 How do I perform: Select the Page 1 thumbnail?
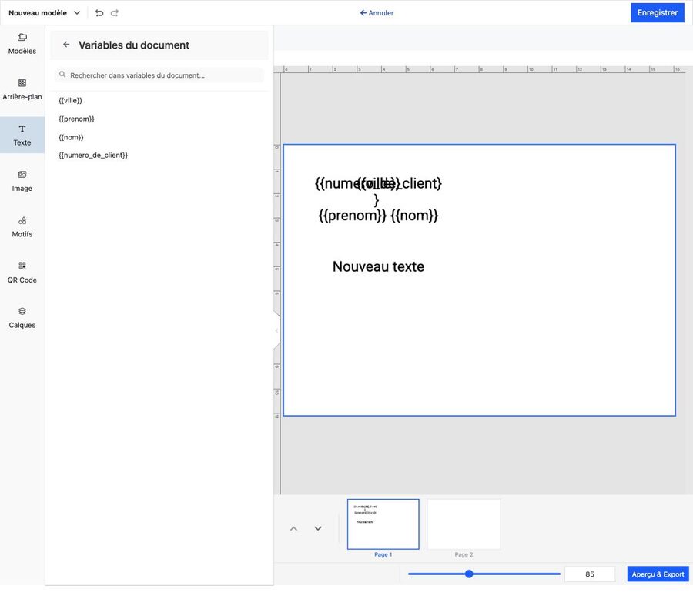click(x=383, y=524)
